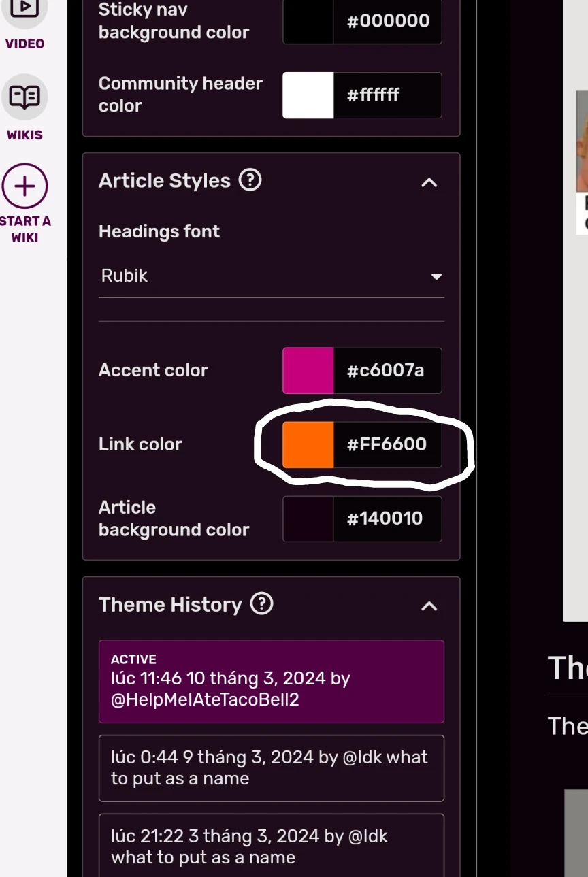The image size is (588, 877).
Task: Click the theme entry from 9 tháng 3
Action: coord(271,767)
